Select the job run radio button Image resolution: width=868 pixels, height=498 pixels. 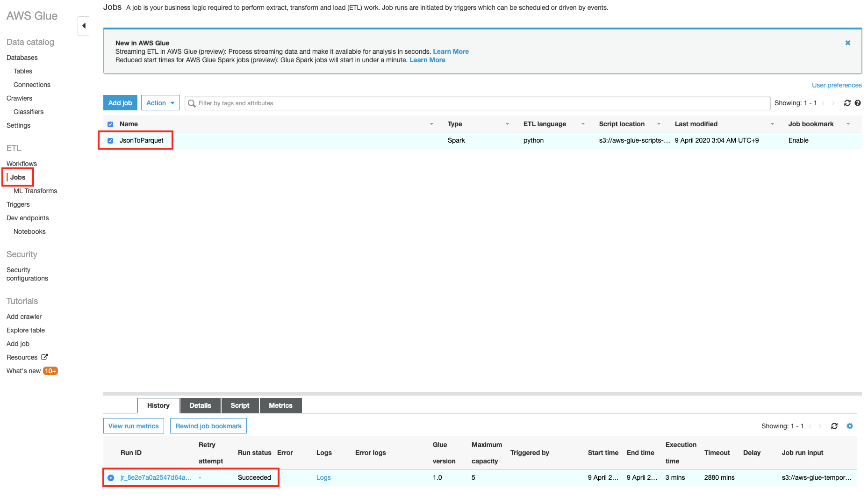(111, 478)
